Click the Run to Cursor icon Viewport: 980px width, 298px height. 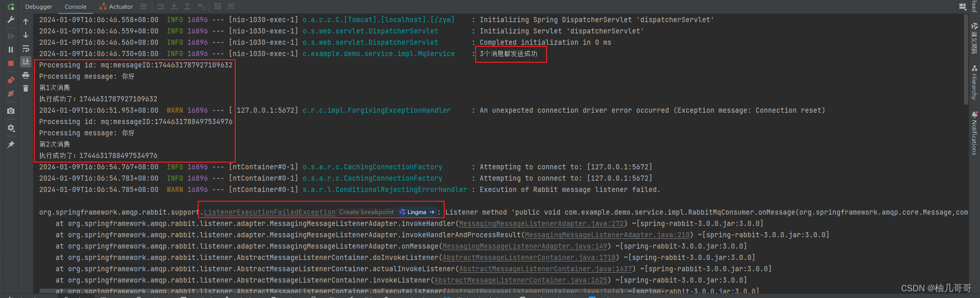point(201,6)
